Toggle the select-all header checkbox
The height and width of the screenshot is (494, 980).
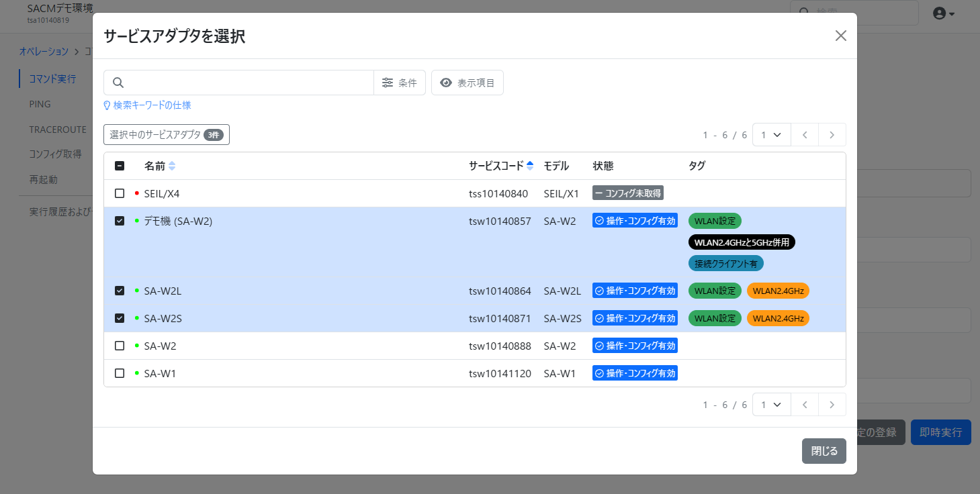click(120, 166)
